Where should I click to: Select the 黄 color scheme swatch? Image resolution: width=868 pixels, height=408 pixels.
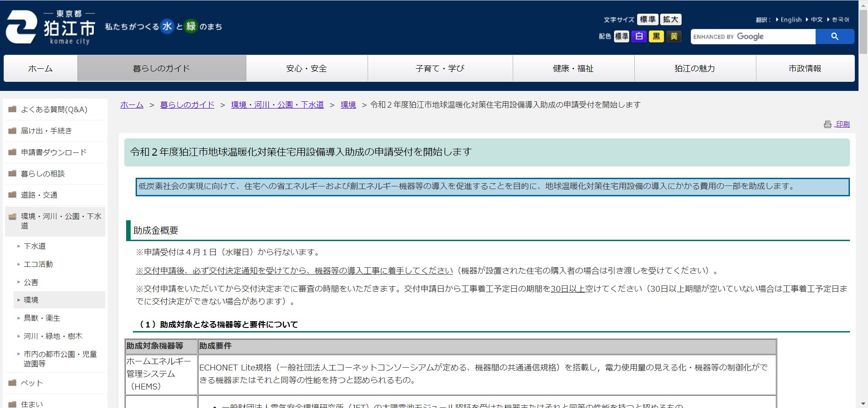coord(674,36)
